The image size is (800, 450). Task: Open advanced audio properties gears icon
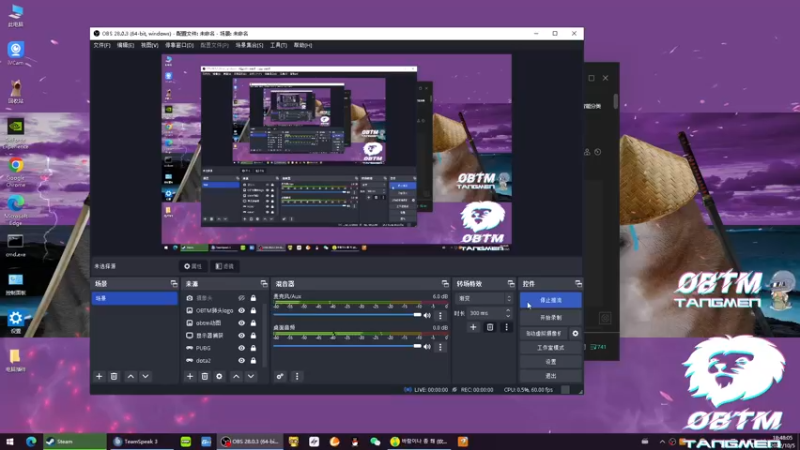pos(280,377)
